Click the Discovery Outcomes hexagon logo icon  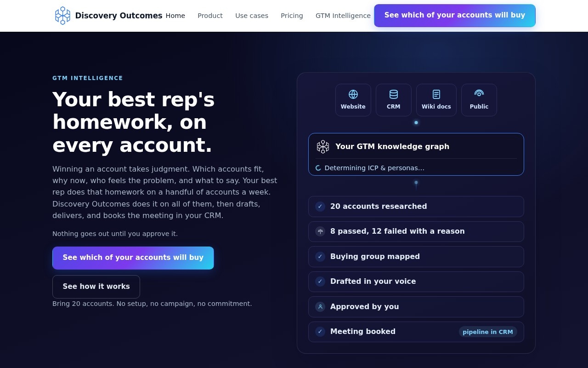(x=63, y=16)
